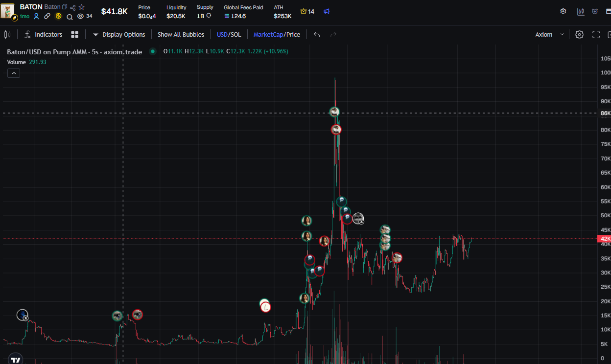The image size is (611, 364).
Task: Toggle Show All Bubbles
Action: [181, 34]
